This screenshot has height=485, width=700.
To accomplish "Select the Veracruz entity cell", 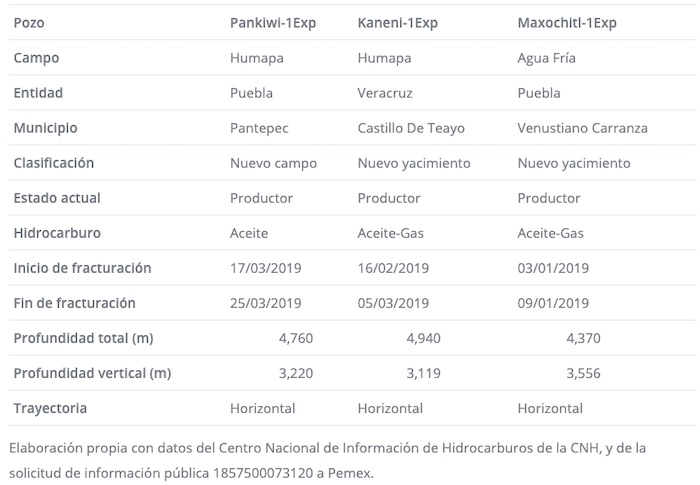I will coord(385,93).
